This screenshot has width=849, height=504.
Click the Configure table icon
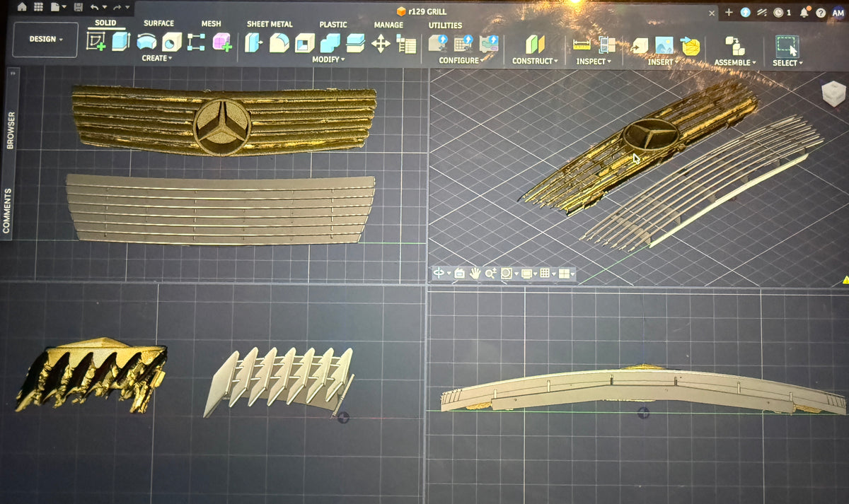tap(463, 44)
